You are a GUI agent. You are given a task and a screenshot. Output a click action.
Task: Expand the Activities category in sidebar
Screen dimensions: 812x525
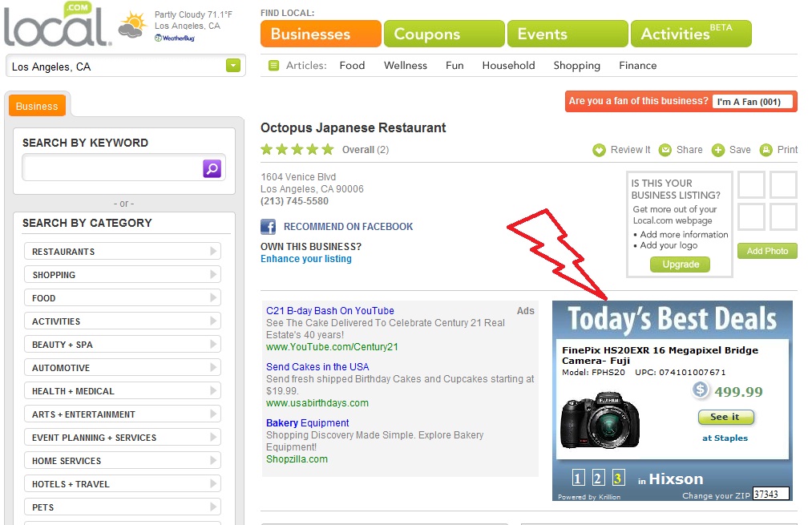coord(122,321)
